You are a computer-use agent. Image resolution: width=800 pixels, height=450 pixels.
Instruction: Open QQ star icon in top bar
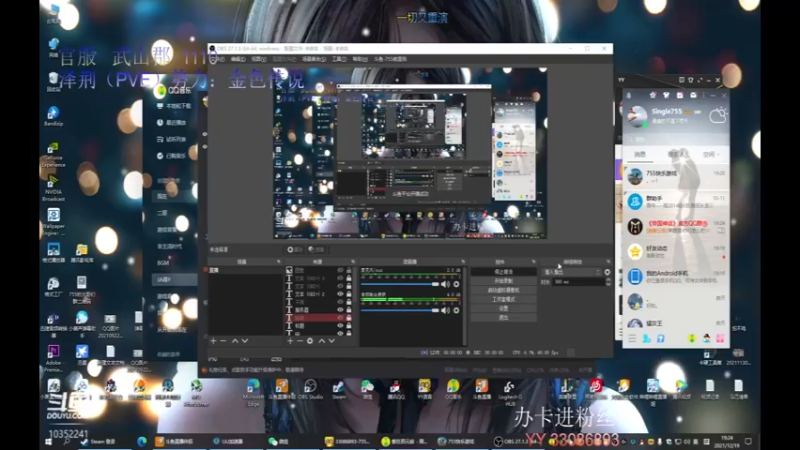point(653,95)
